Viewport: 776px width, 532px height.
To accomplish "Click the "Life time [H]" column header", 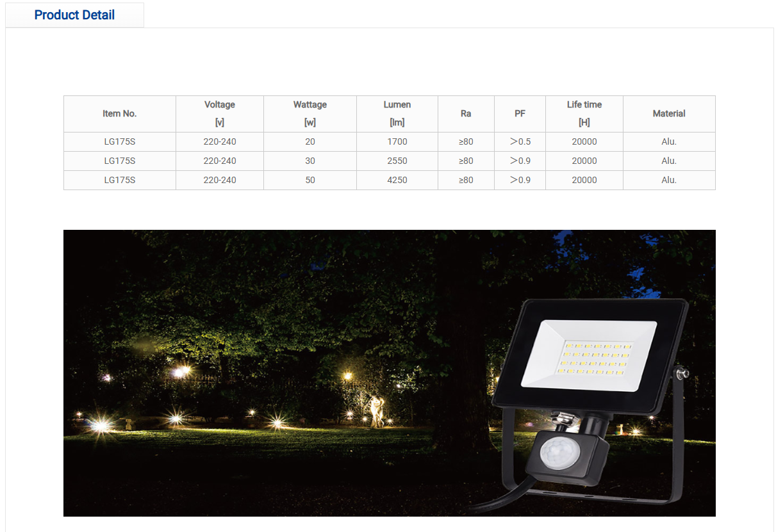I will 584,114.
